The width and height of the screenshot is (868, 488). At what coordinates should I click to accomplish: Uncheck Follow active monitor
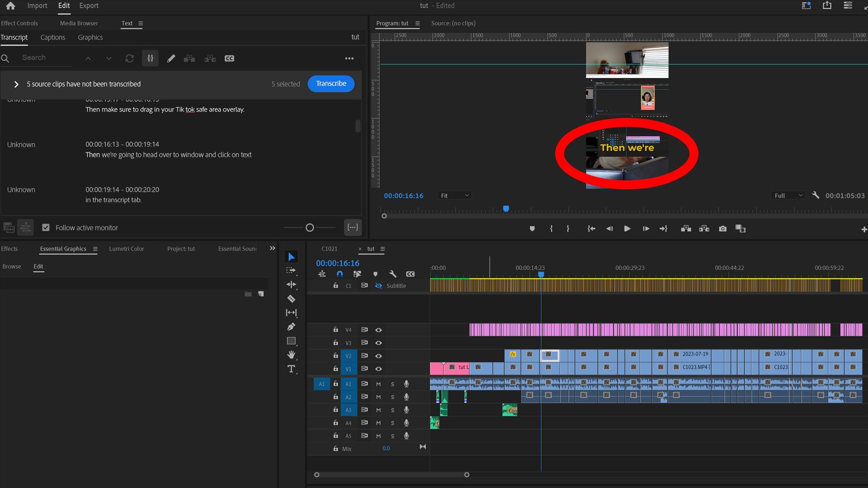point(46,227)
